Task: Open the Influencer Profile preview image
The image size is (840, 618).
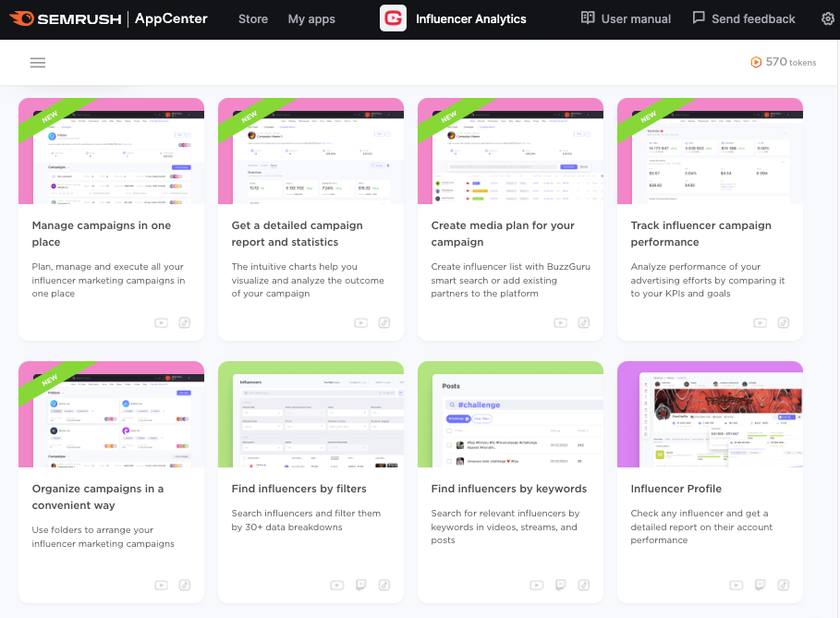Action: click(710, 414)
